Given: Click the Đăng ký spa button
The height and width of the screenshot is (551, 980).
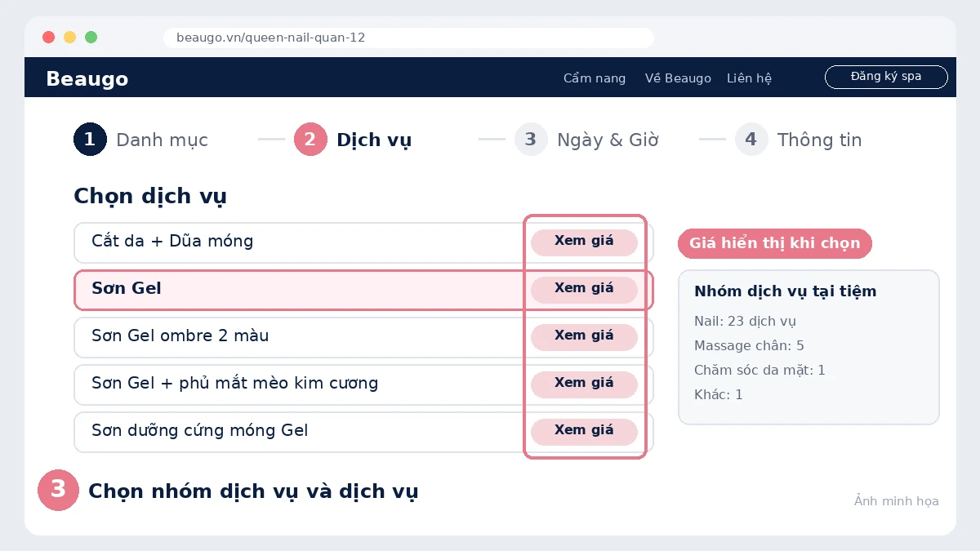Looking at the screenshot, I should 886,77.
